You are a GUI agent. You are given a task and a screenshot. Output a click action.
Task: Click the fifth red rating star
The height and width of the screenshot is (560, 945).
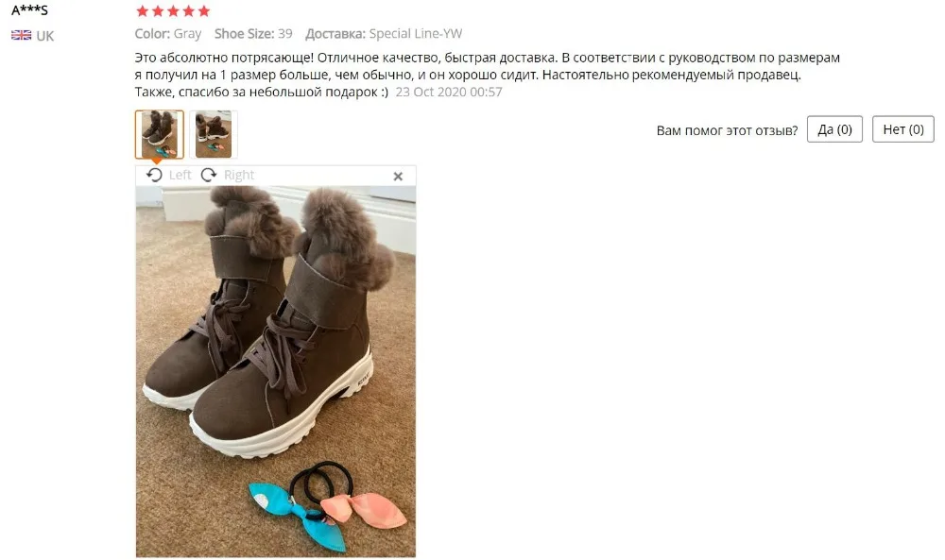click(204, 10)
